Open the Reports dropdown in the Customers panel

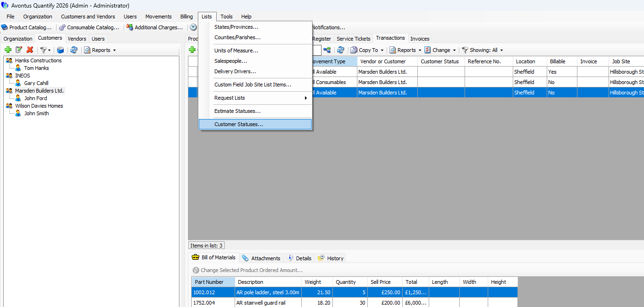click(100, 50)
